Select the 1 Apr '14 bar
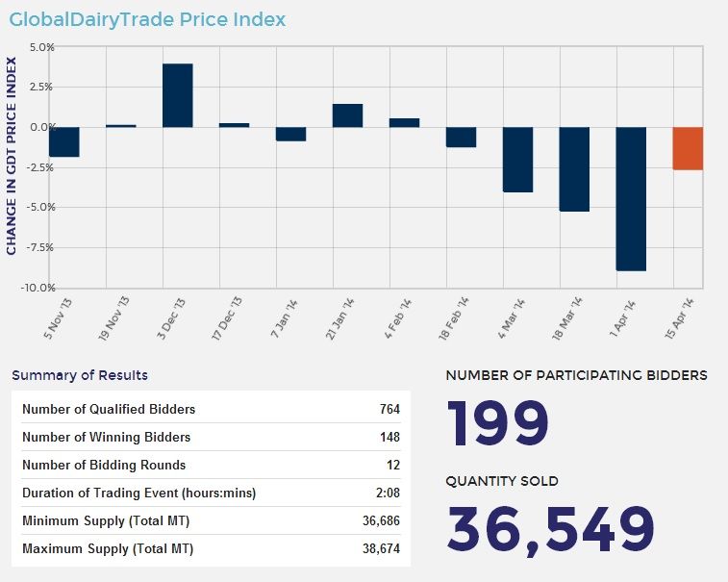The image size is (728, 582). [631, 199]
